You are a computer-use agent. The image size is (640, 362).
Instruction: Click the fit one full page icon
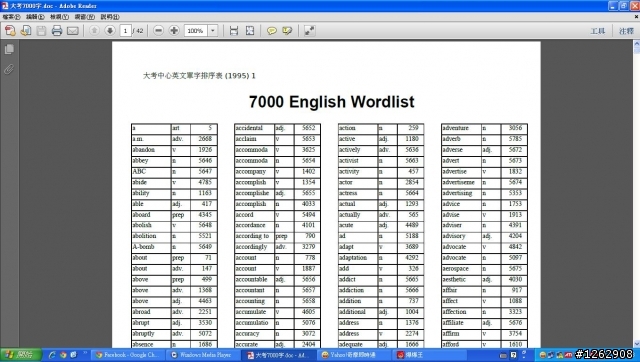click(x=250, y=31)
